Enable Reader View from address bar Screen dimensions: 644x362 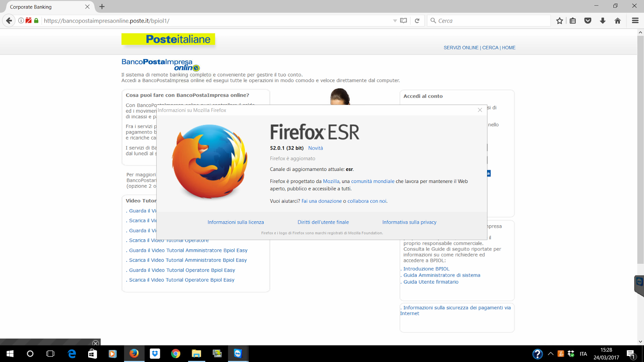pos(404,21)
